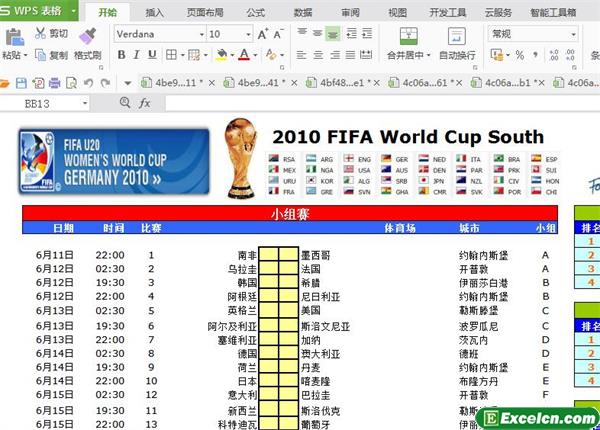Expand the 合并居中 dropdown arrow
600x430 pixels.
pos(429,55)
